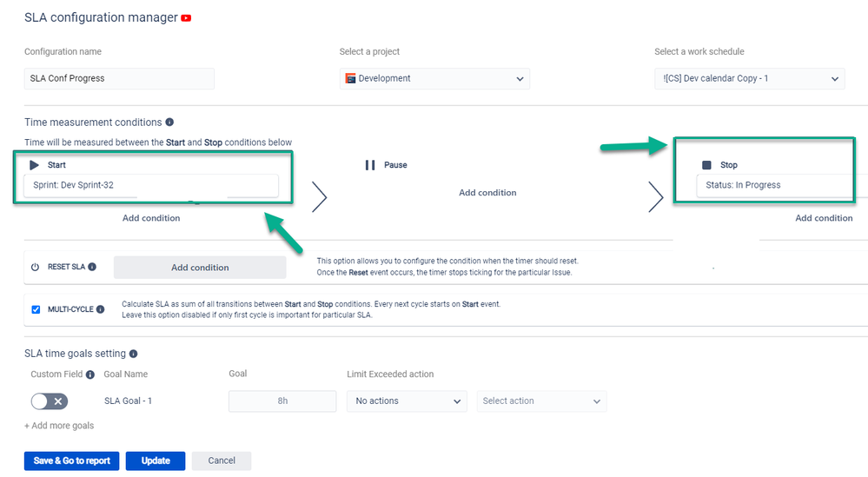Uncheck the MULTI-CYCLE checkbox
The image size is (868, 477).
pos(36,309)
